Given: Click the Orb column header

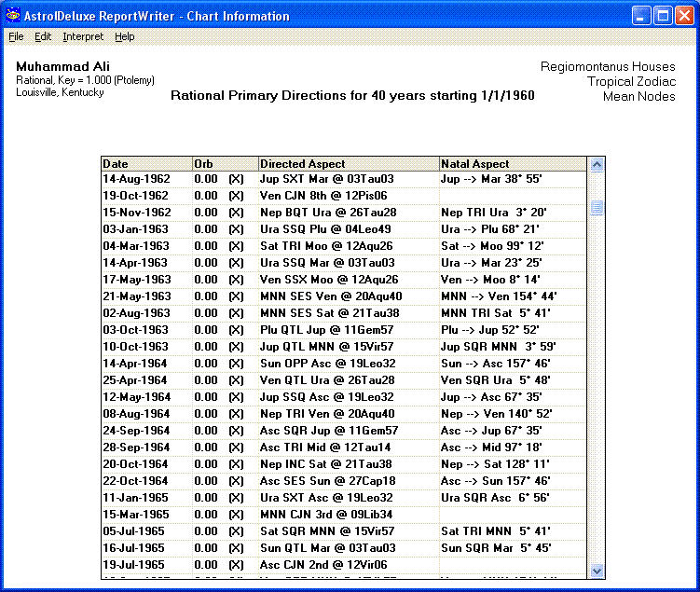Looking at the screenshot, I should pos(224,164).
